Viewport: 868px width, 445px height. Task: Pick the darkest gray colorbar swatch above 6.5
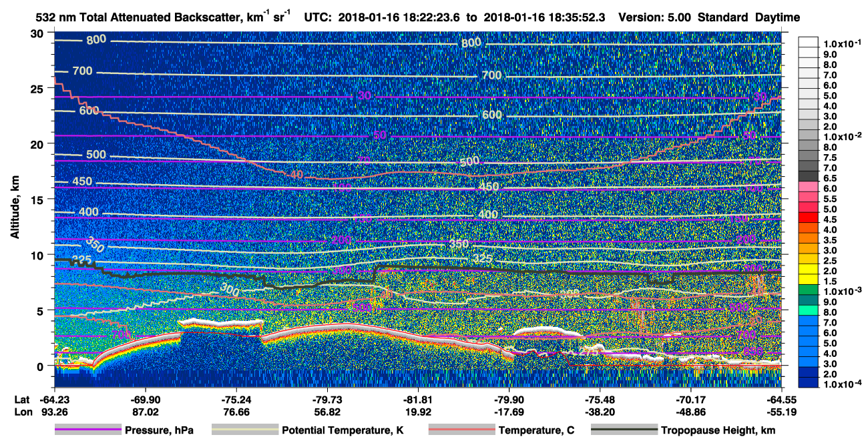(808, 175)
